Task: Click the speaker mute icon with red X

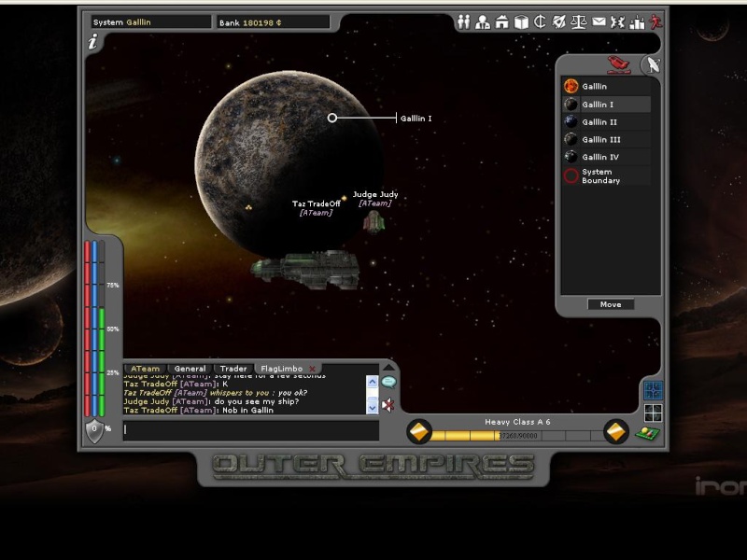Action: (x=388, y=405)
